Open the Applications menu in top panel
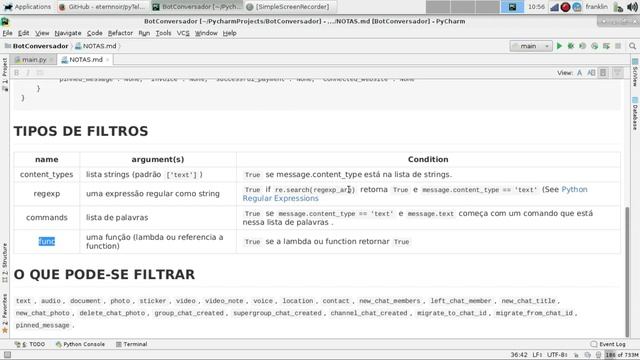640x360 pixels. 27,7
